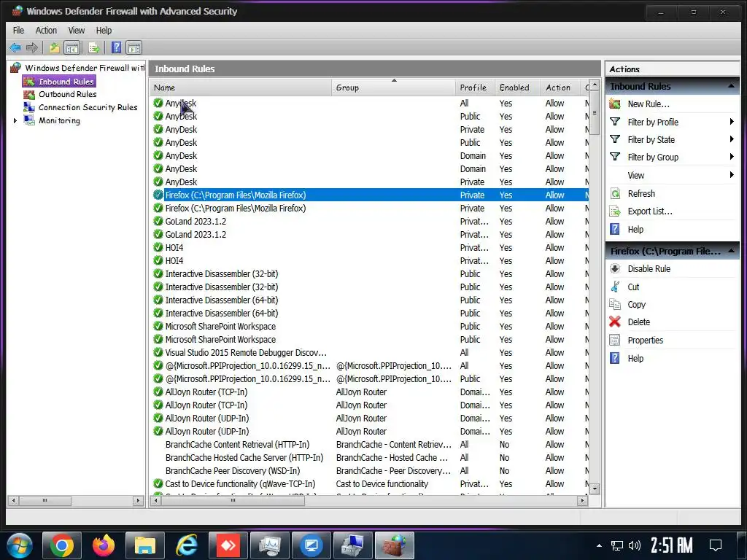This screenshot has width=747, height=560.
Task: Open Internet Explorer from the taskbar
Action: [186, 545]
